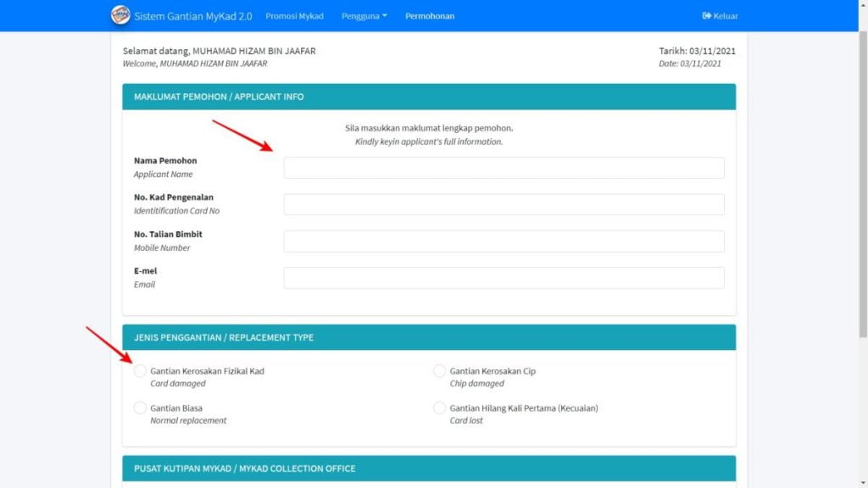Click the Keluar logout link text
The height and width of the screenshot is (488, 868).
pos(726,16)
